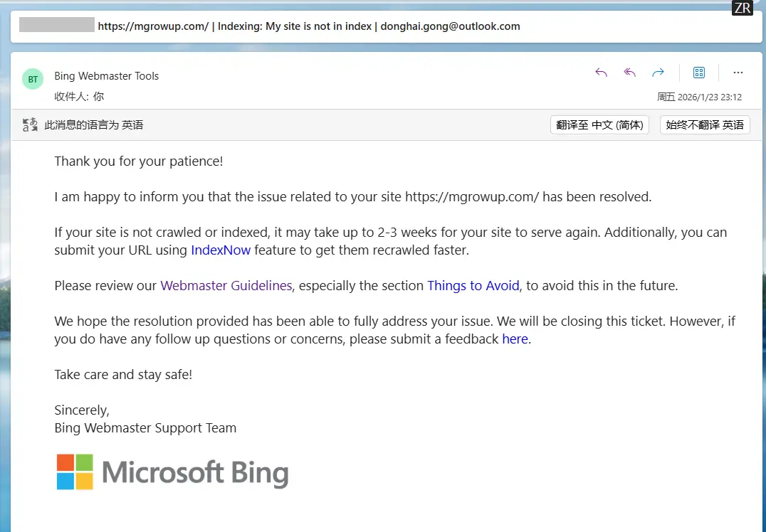Click the Reply All double-arrow icon

[x=630, y=73]
